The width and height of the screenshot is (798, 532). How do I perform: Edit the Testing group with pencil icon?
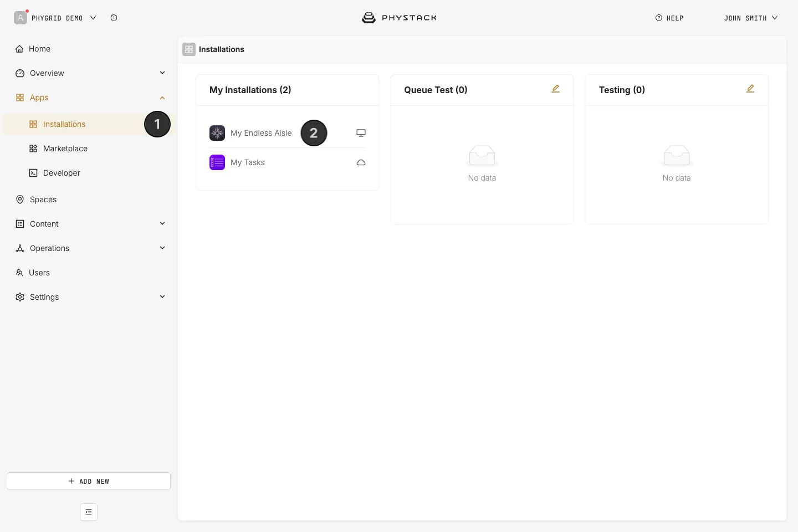click(x=750, y=89)
